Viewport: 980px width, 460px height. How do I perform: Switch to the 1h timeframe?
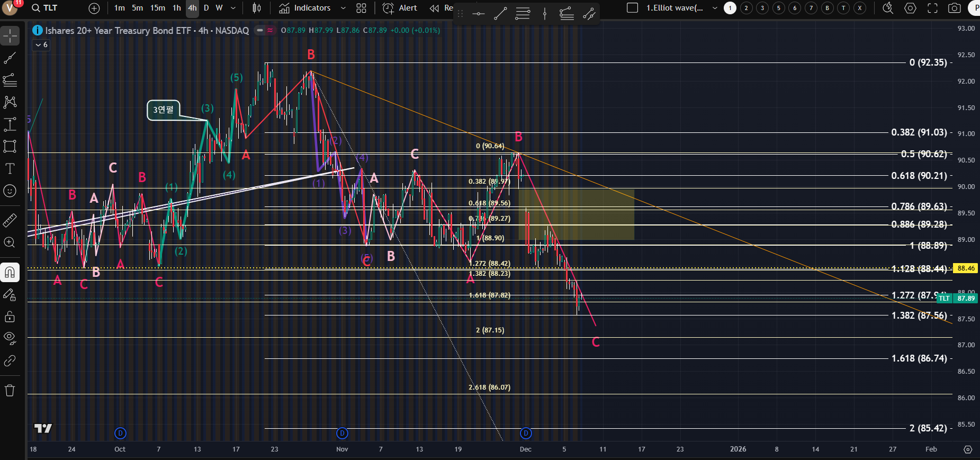point(176,8)
